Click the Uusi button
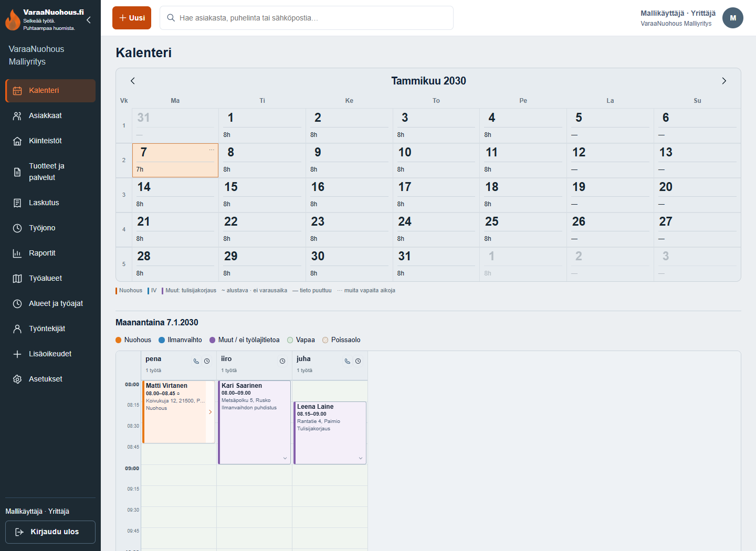Screen dimensions: 756x551 click(x=132, y=18)
